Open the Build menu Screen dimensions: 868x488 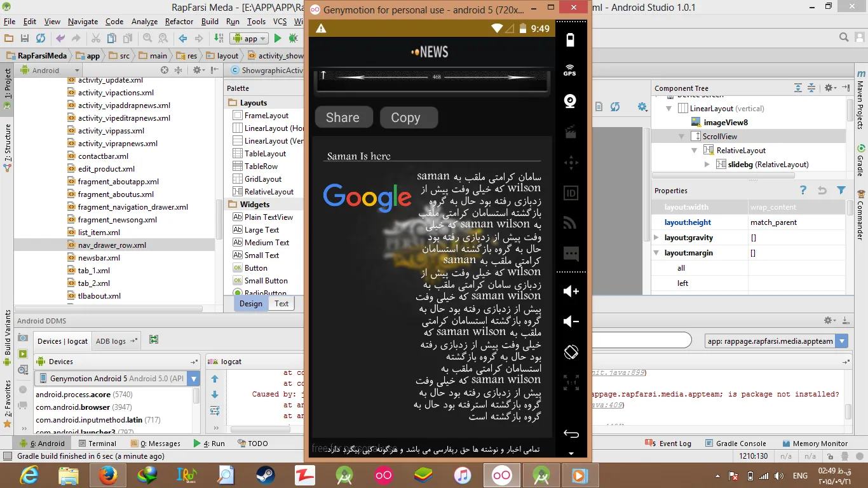[210, 22]
